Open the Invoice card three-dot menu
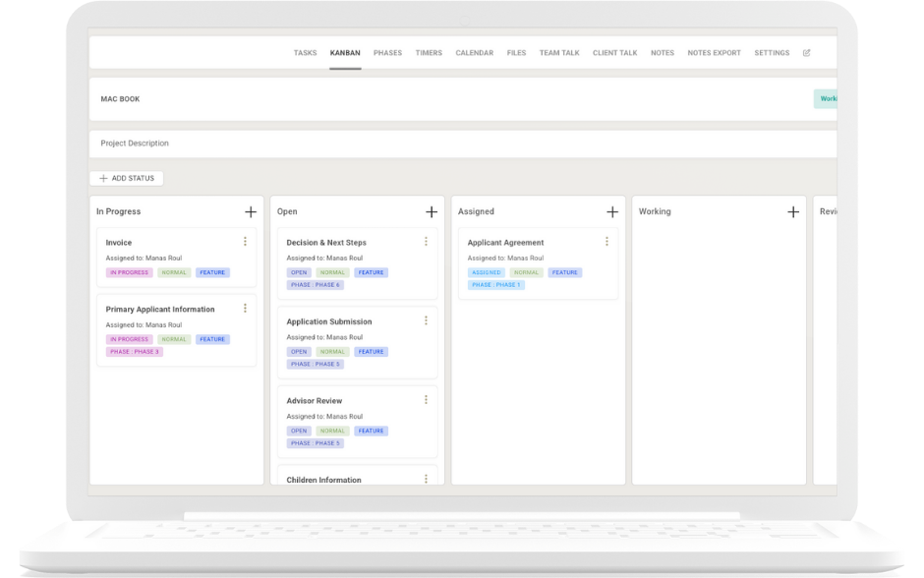 (x=245, y=242)
